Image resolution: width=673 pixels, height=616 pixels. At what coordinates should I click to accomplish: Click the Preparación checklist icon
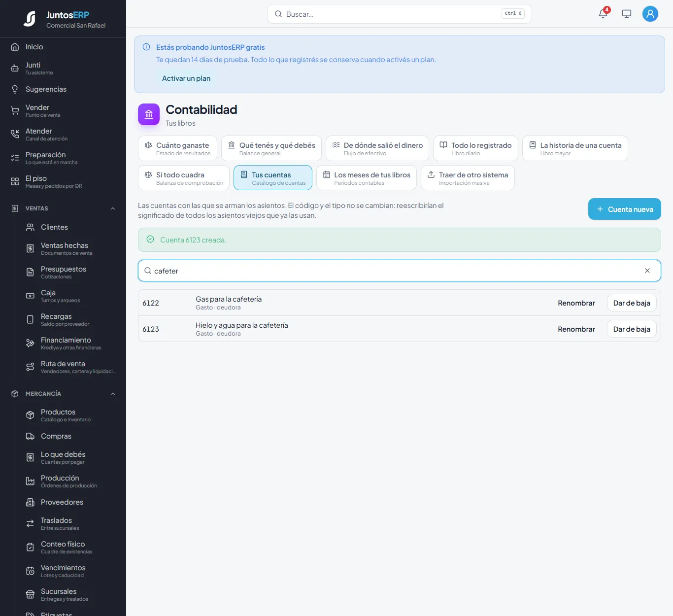click(15, 158)
